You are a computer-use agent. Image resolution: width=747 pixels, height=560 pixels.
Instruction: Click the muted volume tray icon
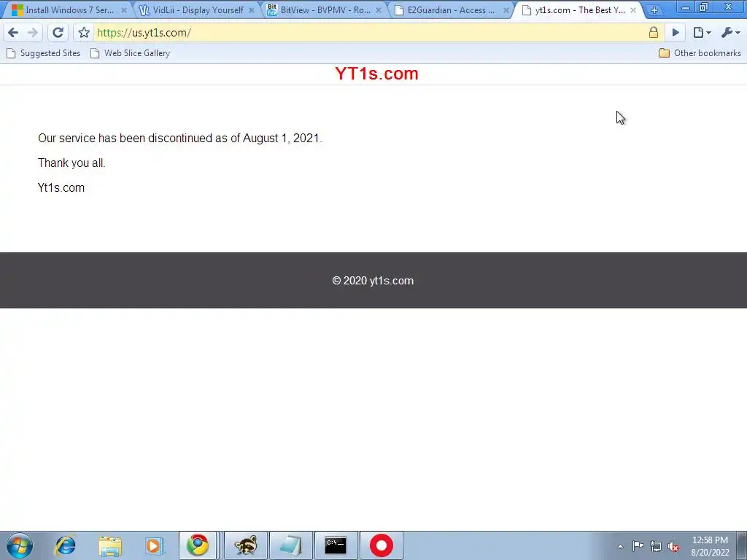[673, 546]
